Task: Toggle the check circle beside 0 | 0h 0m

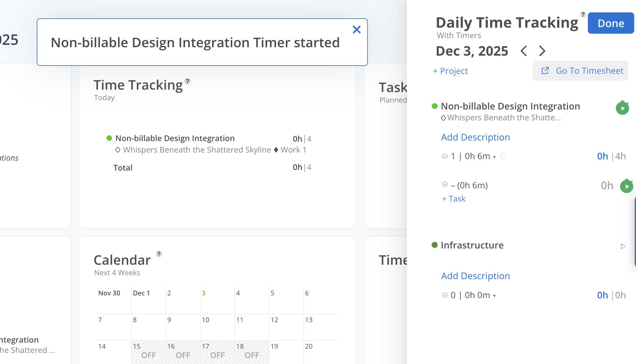Action: pos(445,295)
